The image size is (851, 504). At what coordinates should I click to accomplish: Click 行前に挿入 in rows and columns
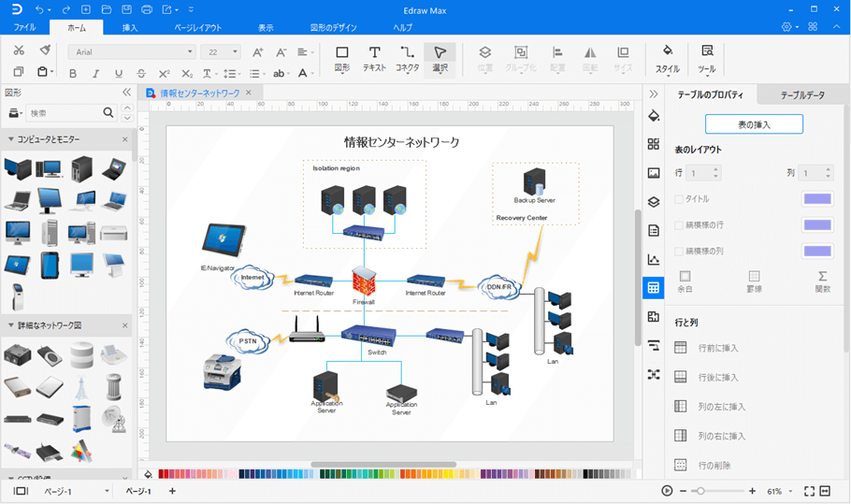click(x=717, y=349)
